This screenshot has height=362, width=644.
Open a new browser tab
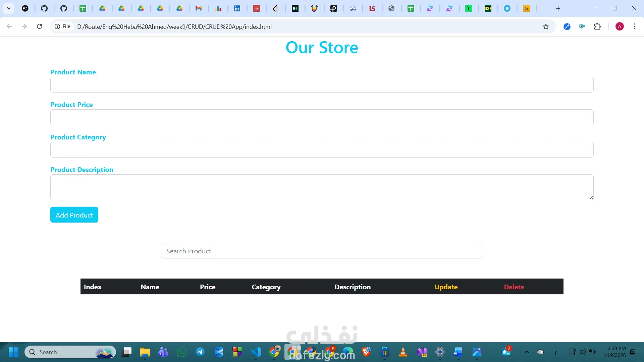(558, 8)
